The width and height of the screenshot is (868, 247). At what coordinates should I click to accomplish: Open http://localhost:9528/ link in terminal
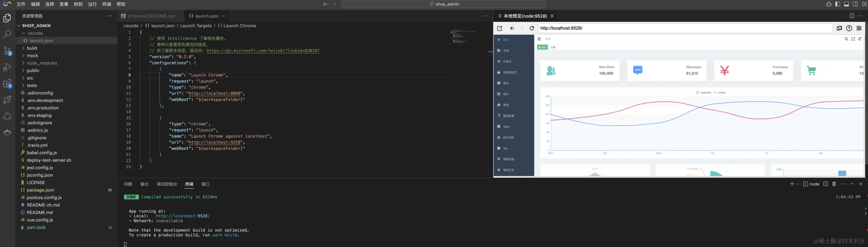pos(183,216)
